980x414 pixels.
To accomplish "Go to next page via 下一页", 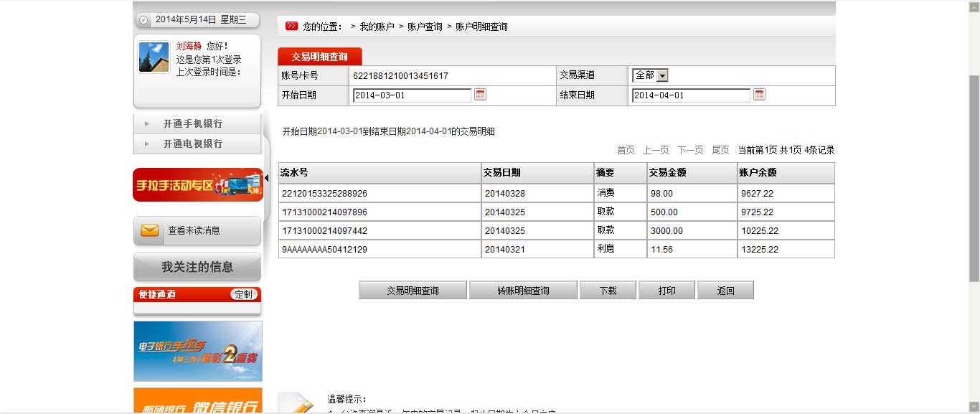I will [x=690, y=150].
